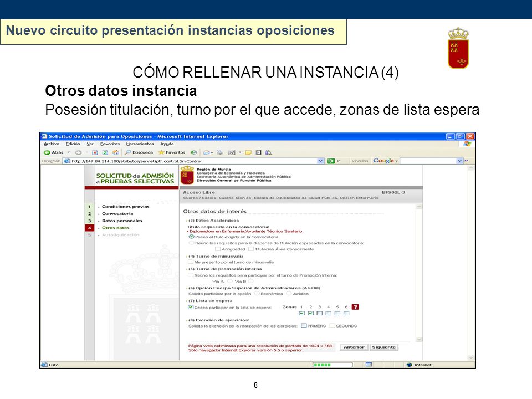This screenshot has height=399, width=532.
Task: Click the red Stop loading icon
Action: tap(95, 153)
